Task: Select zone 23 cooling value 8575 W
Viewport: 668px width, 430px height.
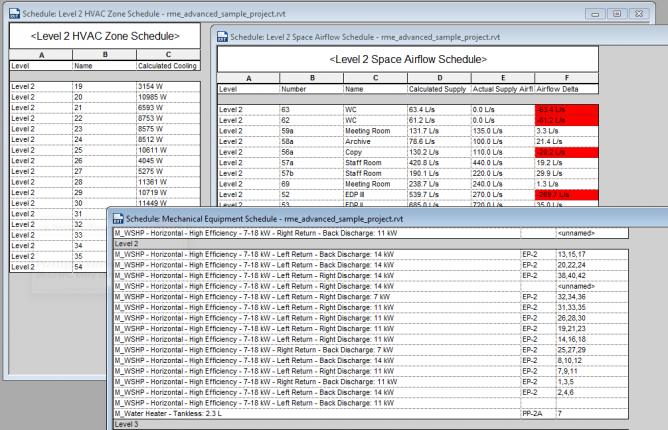Action: pos(168,129)
